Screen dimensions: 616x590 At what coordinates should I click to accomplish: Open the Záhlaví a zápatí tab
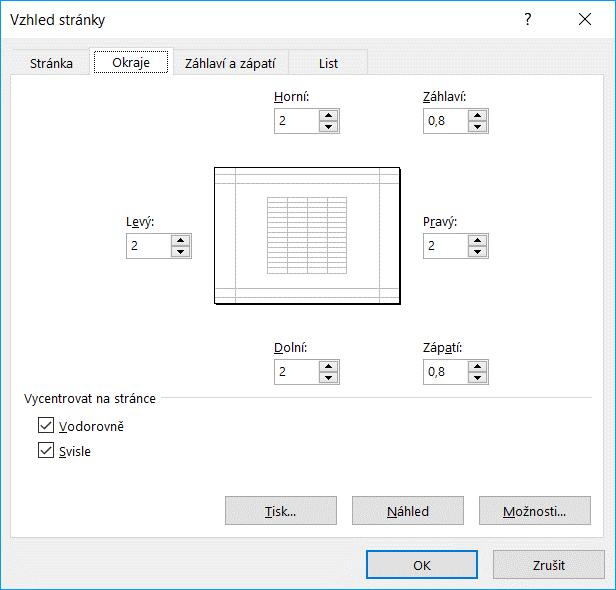click(230, 63)
